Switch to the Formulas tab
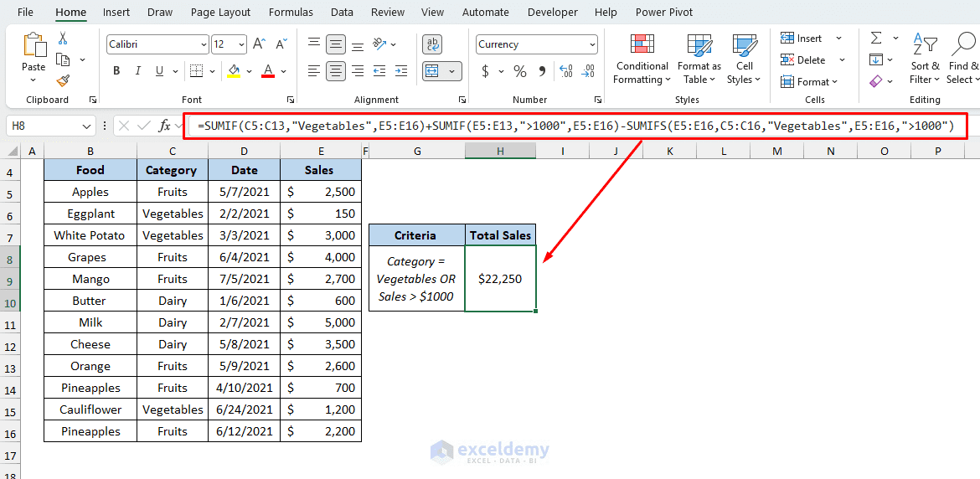Viewport: 980px width, 479px height. 291,12
